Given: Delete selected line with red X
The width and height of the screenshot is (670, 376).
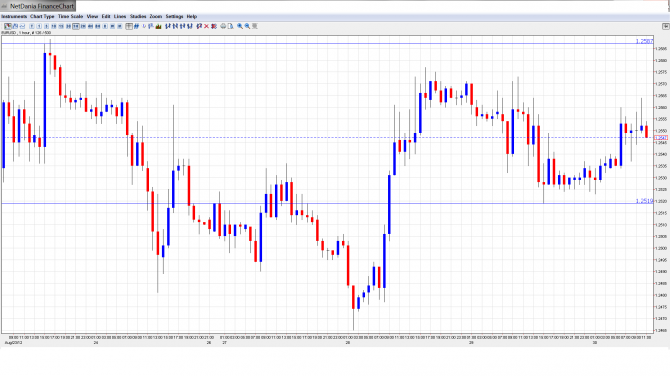Looking at the screenshot, I should pyautogui.click(x=206, y=26).
